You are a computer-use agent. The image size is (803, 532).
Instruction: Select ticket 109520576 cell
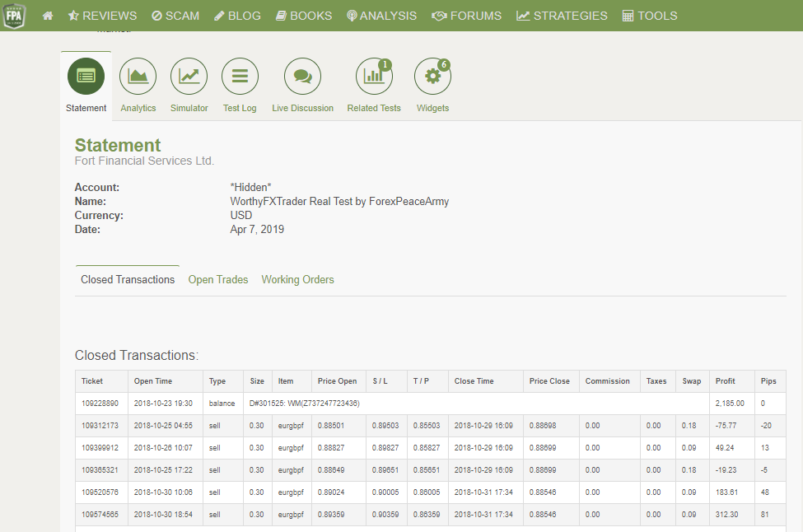click(100, 492)
